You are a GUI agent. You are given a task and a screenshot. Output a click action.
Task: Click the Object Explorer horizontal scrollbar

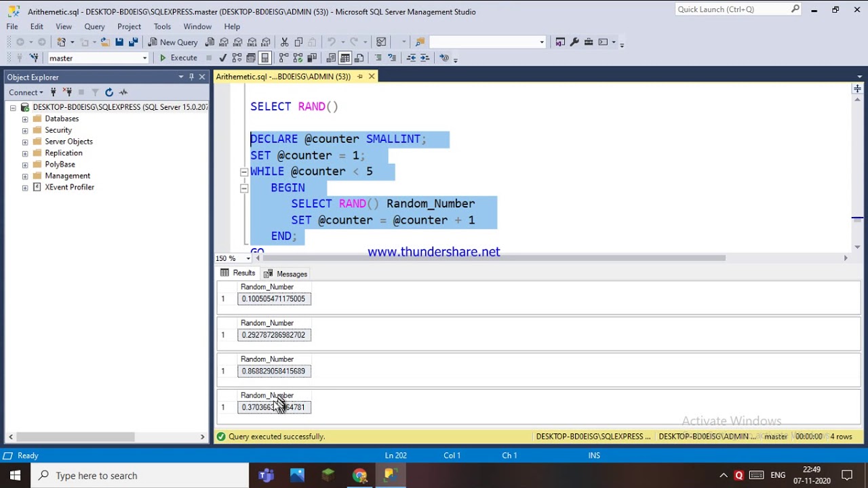76,437
